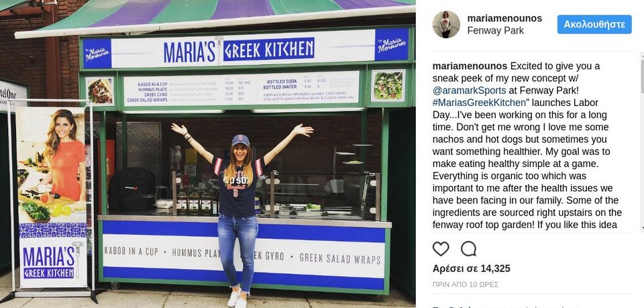This screenshot has width=644, height=308.
Task: Open the mariamenounos username in header
Action: tap(504, 19)
